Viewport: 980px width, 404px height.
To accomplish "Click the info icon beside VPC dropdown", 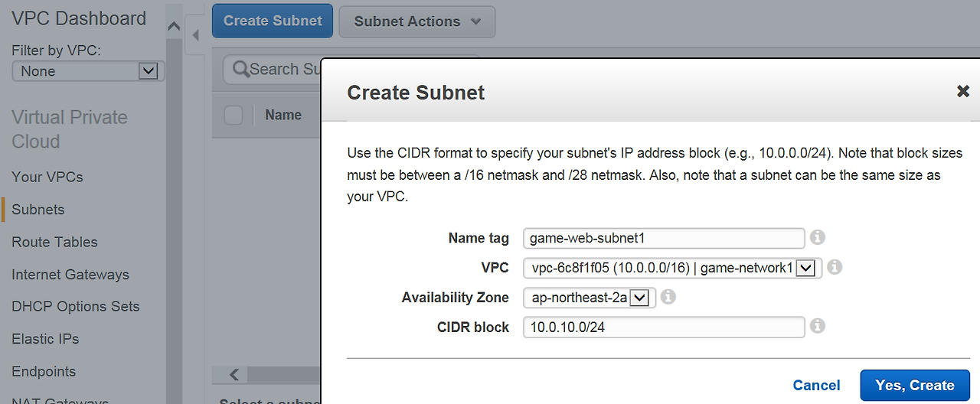I will coord(835,268).
